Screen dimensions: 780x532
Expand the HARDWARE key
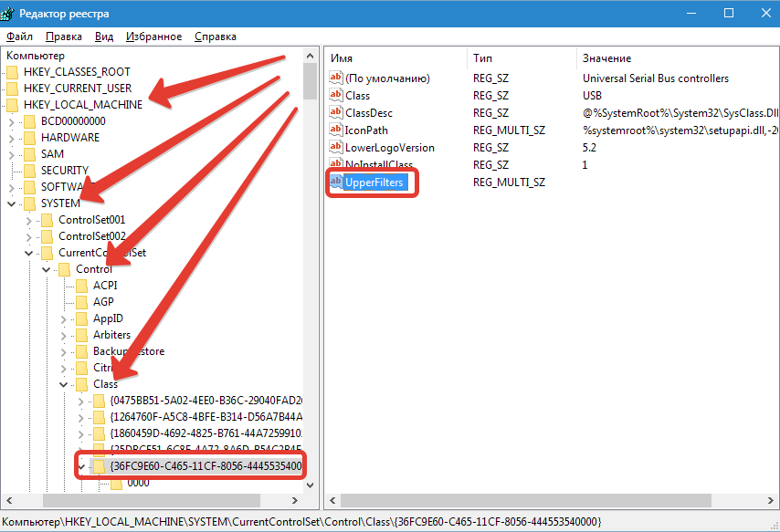click(x=12, y=138)
